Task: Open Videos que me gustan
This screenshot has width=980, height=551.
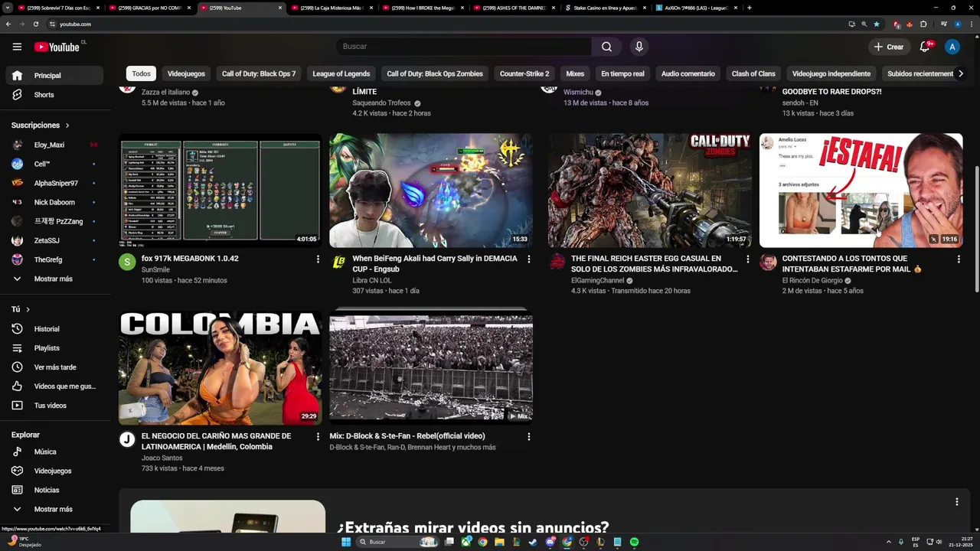Action: 54,386
